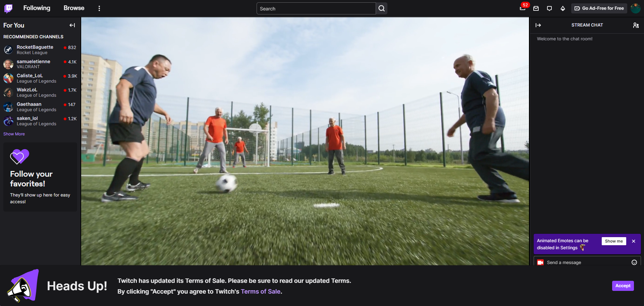The height and width of the screenshot is (306, 644).
Task: Open the Twitch home logo
Action: click(8, 8)
